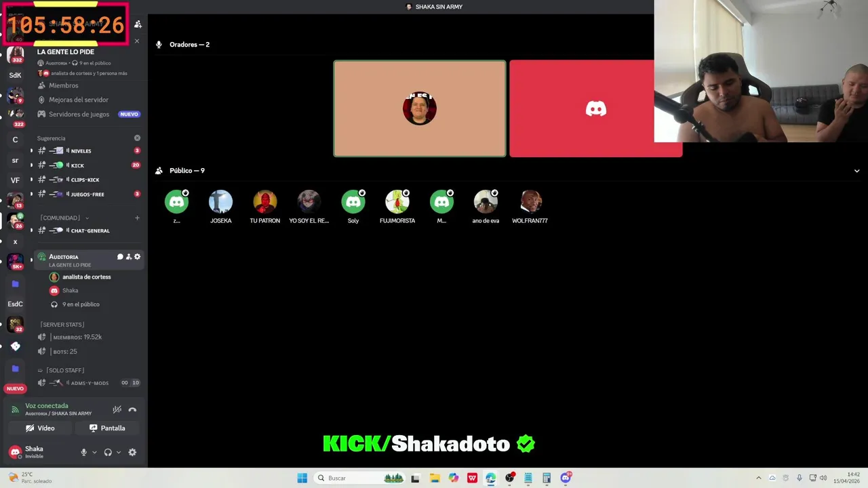The width and height of the screenshot is (868, 488).
Task: Share screen with Pantalla button
Action: point(108,428)
